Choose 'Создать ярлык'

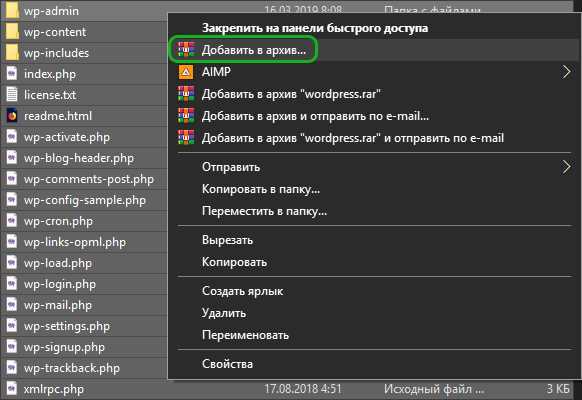242,291
